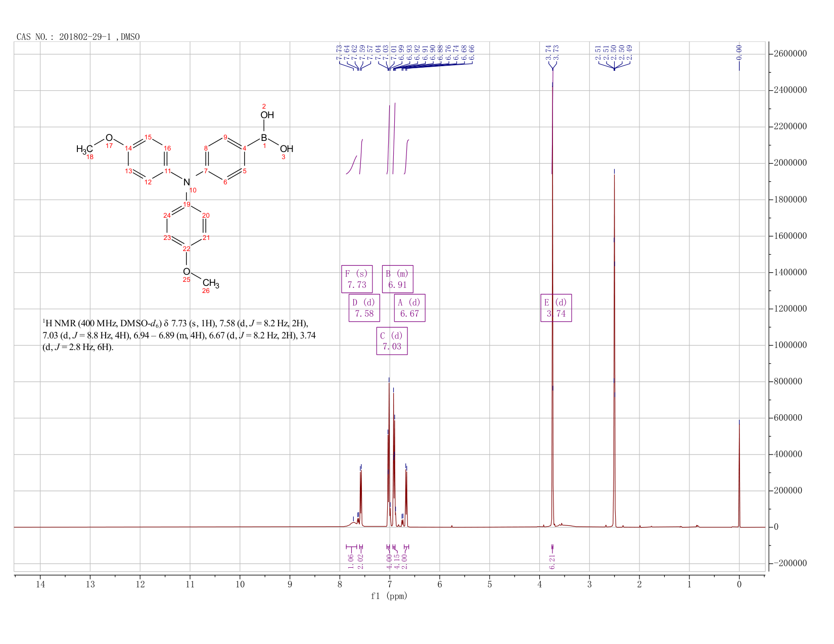Click the nitrogen atom N labeled 10
Viewport: 834px width, 644px height.
187,182
